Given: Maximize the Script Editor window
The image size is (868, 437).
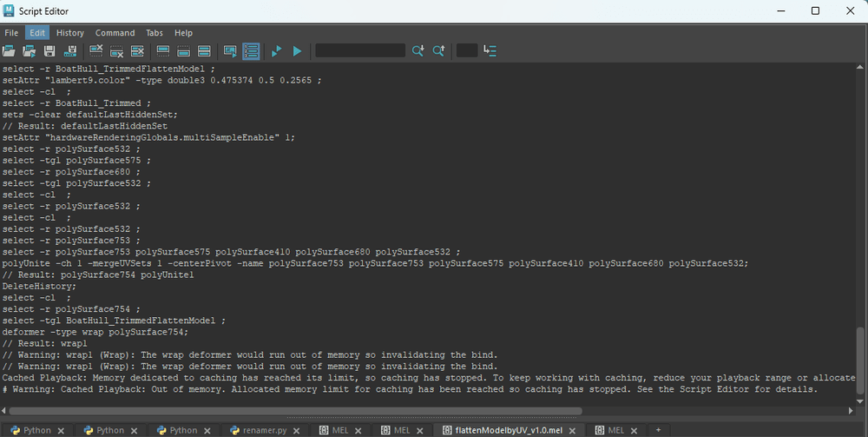Looking at the screenshot, I should [x=815, y=11].
